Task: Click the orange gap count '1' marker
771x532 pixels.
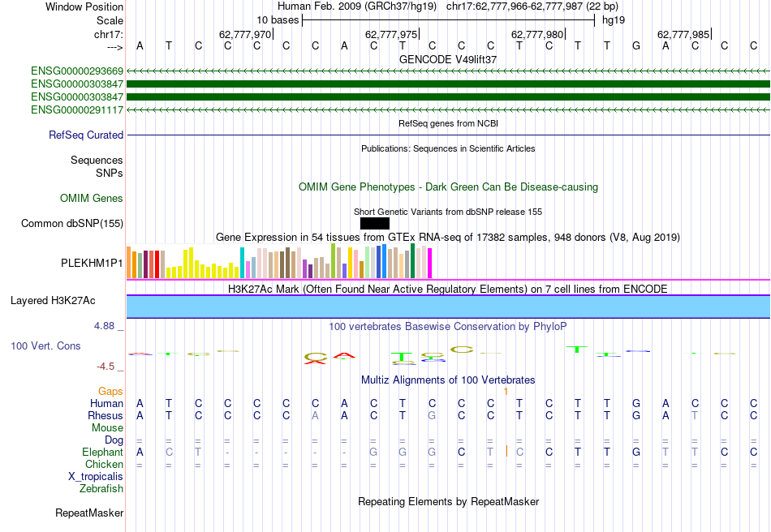Action: pyautogui.click(x=506, y=392)
